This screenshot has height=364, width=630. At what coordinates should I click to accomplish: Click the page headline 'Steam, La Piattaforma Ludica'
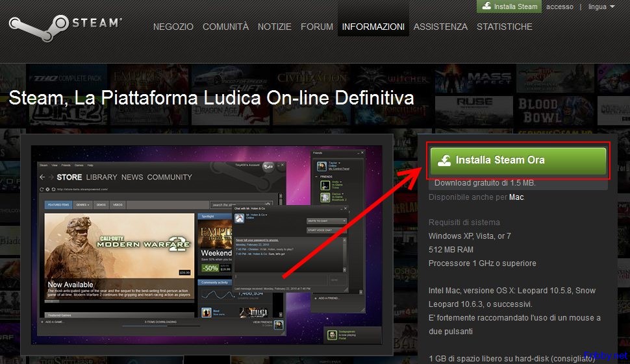211,98
